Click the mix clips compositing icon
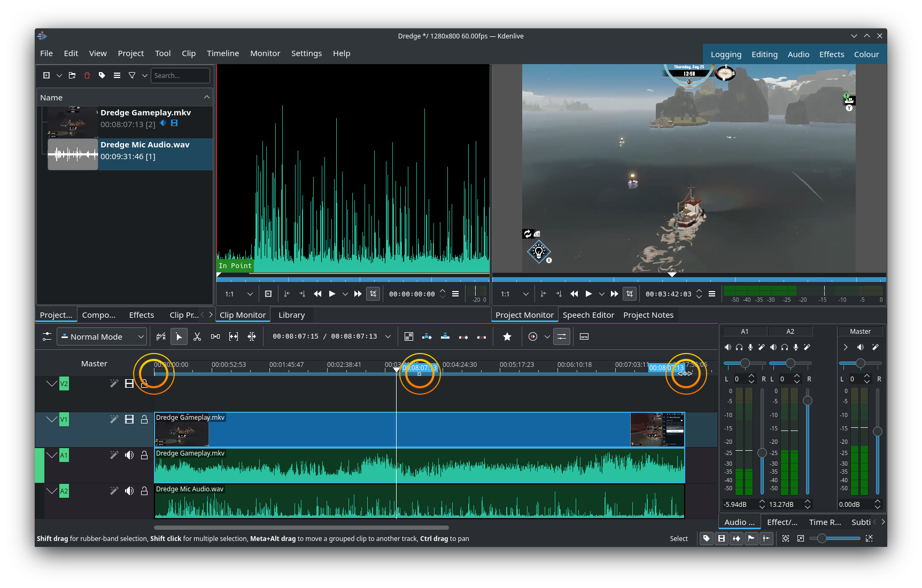The width and height of the screenshot is (922, 588). [x=409, y=336]
